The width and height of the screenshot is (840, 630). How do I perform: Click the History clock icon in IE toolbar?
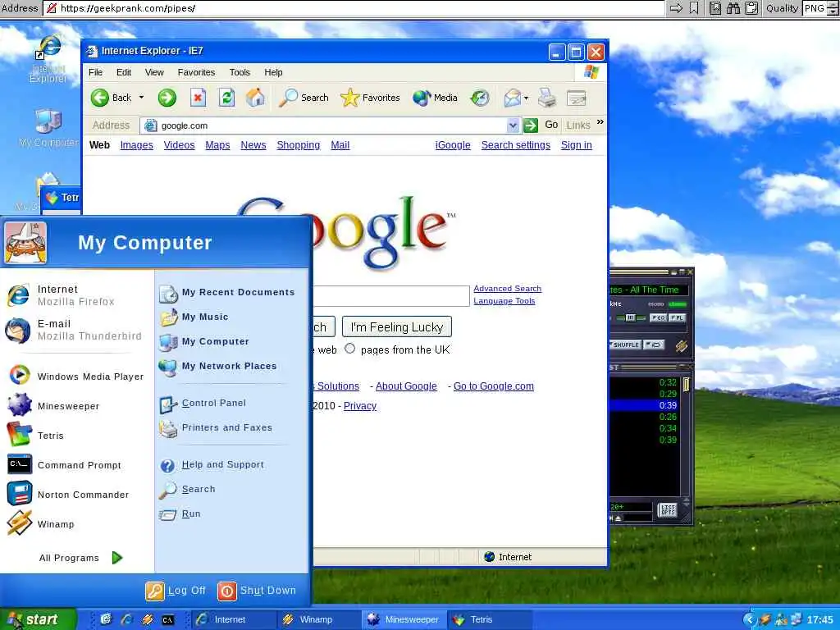[x=480, y=98]
